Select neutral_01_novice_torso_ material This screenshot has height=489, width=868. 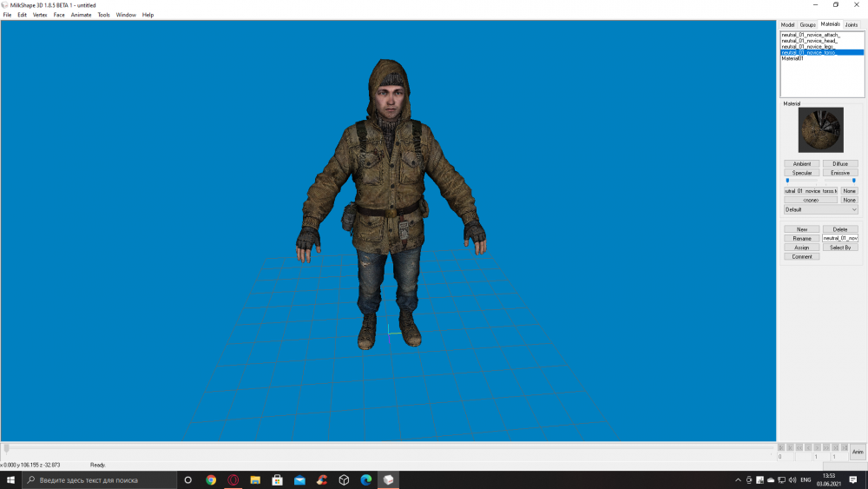pyautogui.click(x=822, y=53)
